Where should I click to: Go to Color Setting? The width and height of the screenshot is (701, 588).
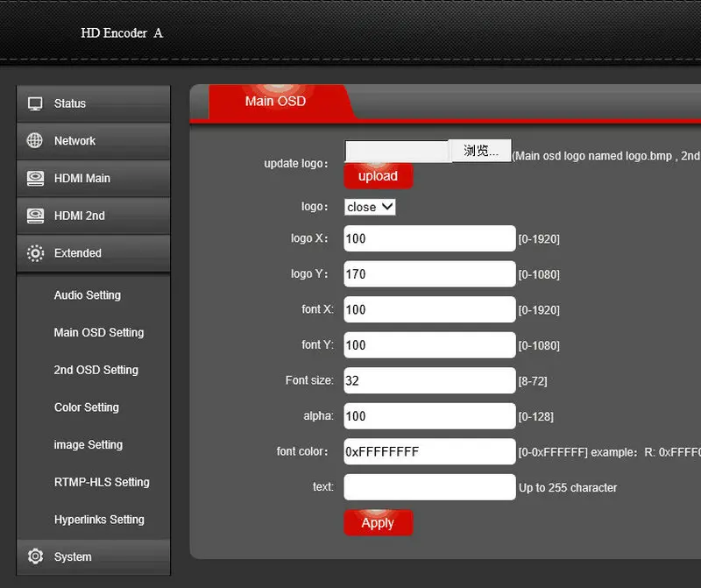coord(86,407)
